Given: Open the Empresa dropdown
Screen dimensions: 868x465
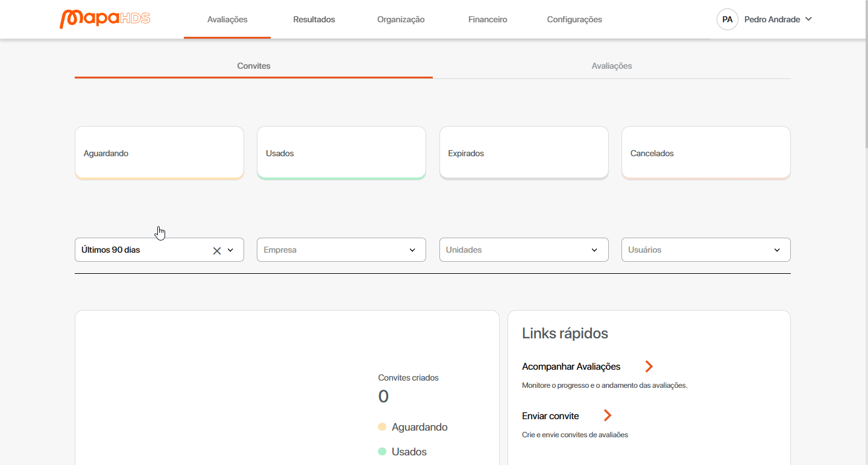Looking at the screenshot, I should pos(341,250).
